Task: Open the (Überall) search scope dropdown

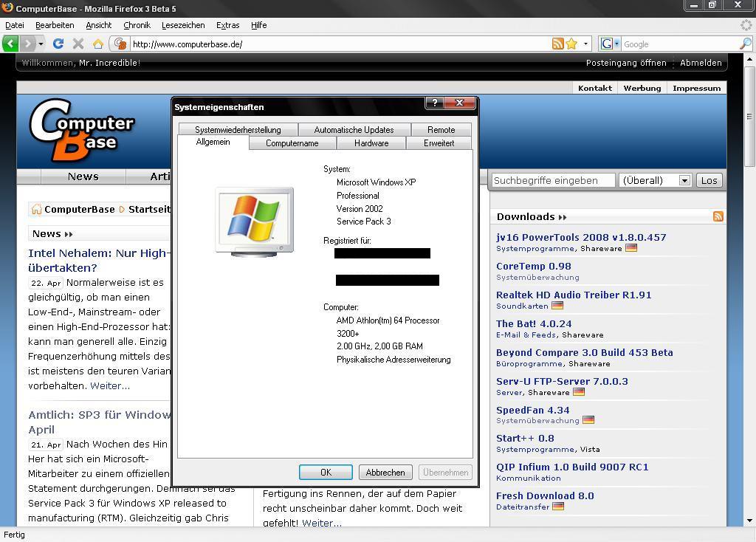Action: [656, 180]
